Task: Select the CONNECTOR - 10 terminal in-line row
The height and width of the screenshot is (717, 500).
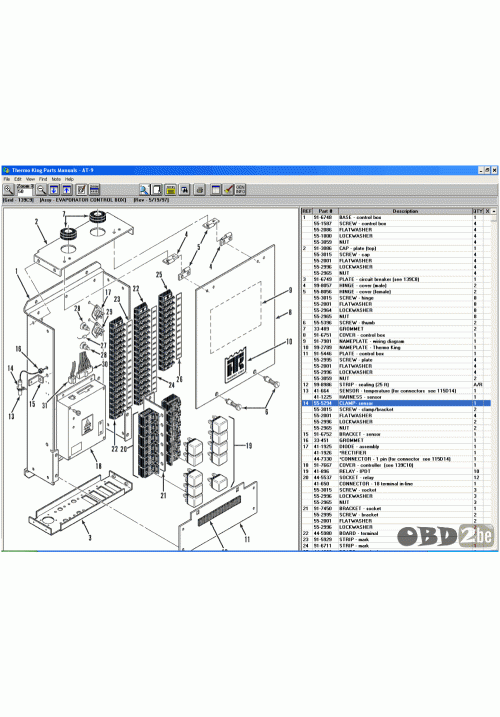Action: (396, 483)
